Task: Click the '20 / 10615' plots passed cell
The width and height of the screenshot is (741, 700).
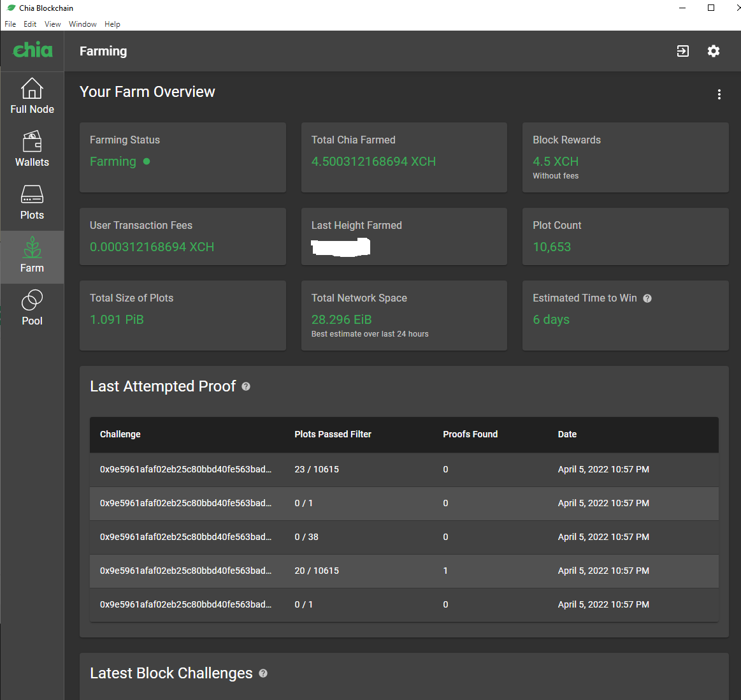Action: (317, 571)
